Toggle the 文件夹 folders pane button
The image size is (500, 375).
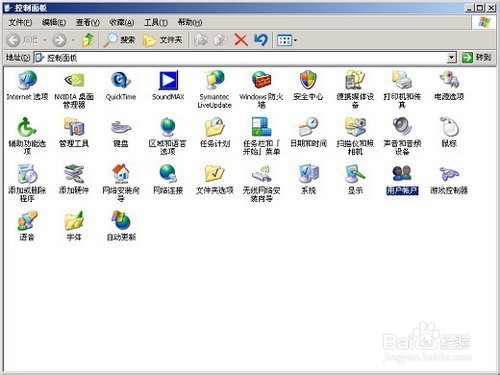162,40
